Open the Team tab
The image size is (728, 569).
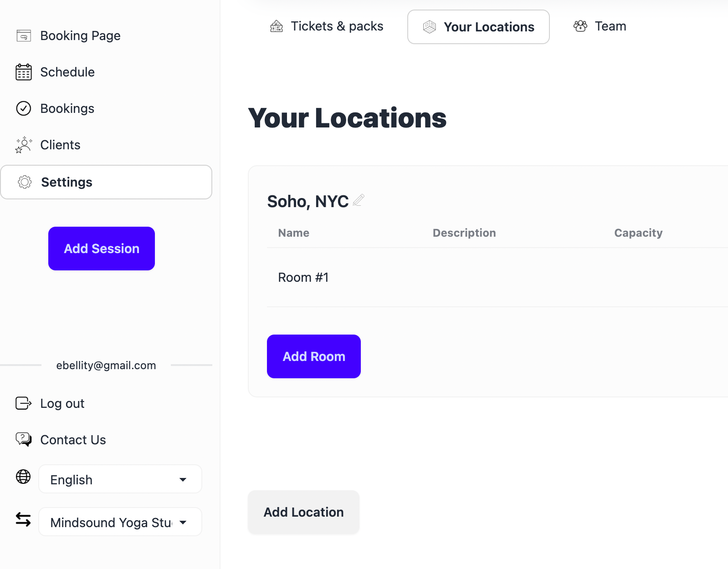click(600, 26)
